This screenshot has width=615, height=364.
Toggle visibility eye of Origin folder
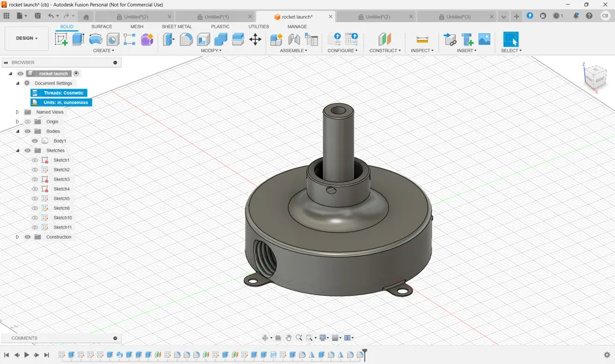(x=28, y=122)
